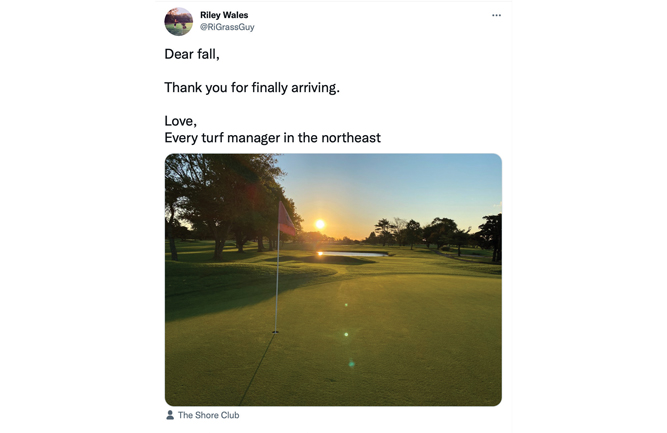Viewport: 667px width, 433px height.
Task: Click the blue sky area of photo
Action: click(420, 185)
